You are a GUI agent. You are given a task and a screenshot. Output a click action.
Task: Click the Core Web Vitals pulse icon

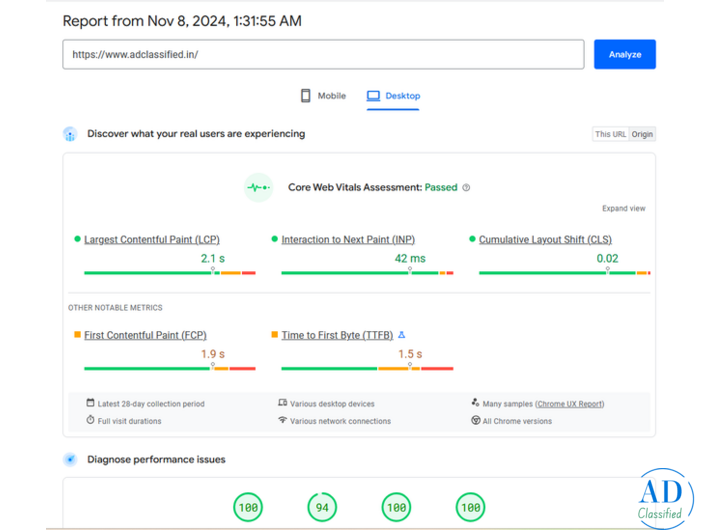[259, 187]
